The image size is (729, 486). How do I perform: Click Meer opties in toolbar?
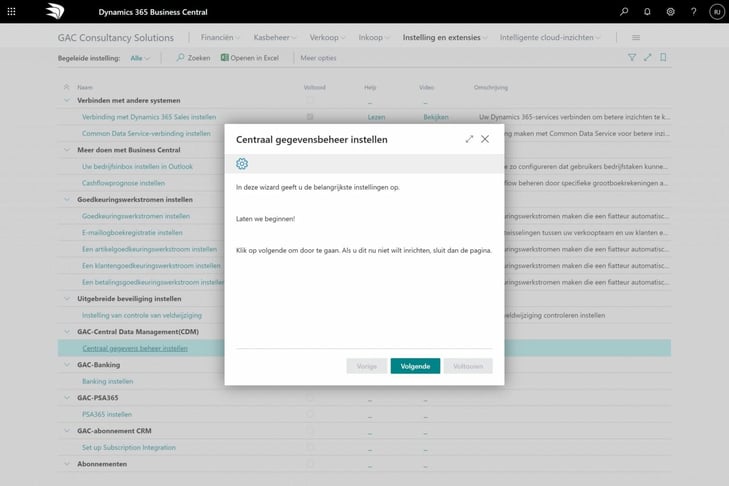(x=318, y=58)
